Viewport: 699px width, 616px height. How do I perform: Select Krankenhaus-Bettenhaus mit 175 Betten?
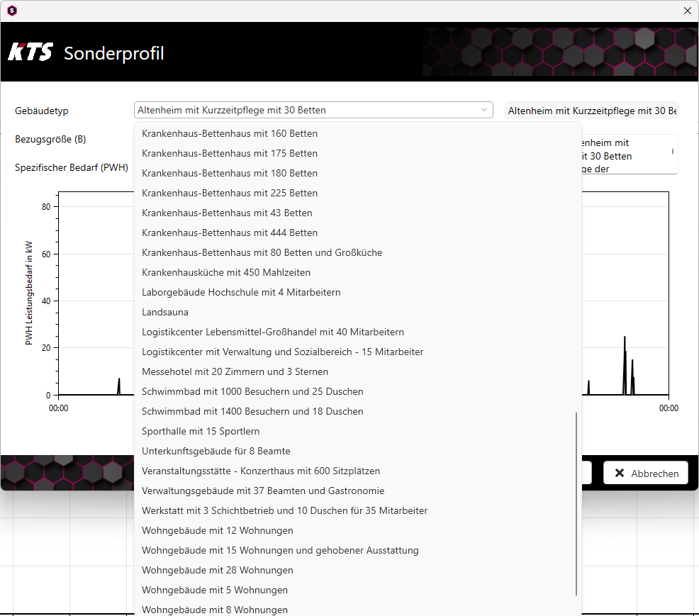[x=358, y=153]
